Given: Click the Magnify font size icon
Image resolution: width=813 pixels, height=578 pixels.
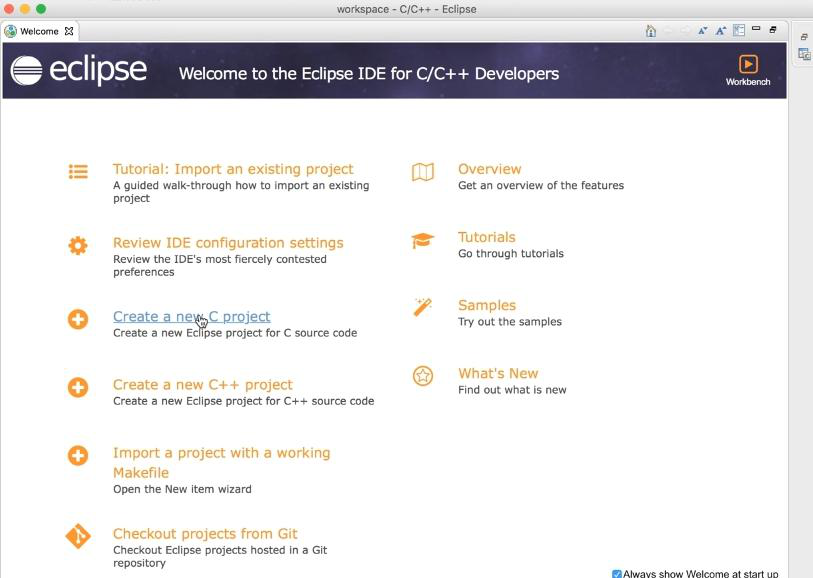Looking at the screenshot, I should tap(721, 31).
